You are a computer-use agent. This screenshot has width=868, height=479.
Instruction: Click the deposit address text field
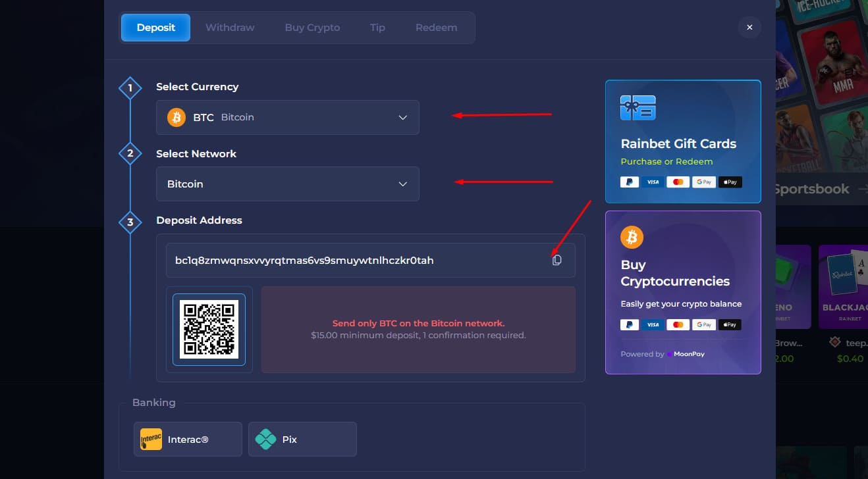click(x=370, y=260)
